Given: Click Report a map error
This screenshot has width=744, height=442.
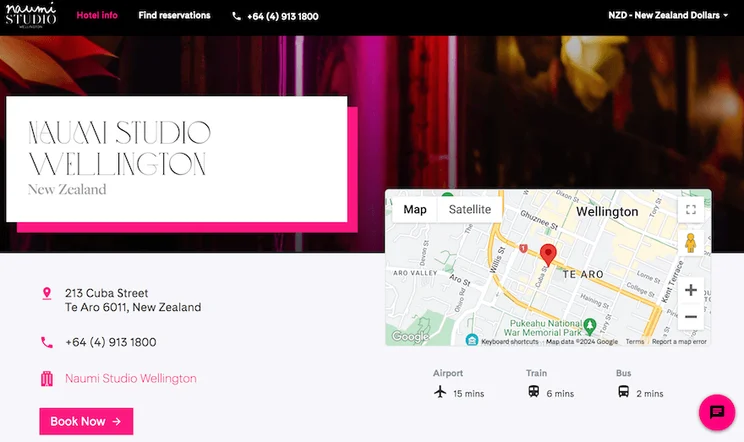Looking at the screenshot, I should click(x=679, y=341).
